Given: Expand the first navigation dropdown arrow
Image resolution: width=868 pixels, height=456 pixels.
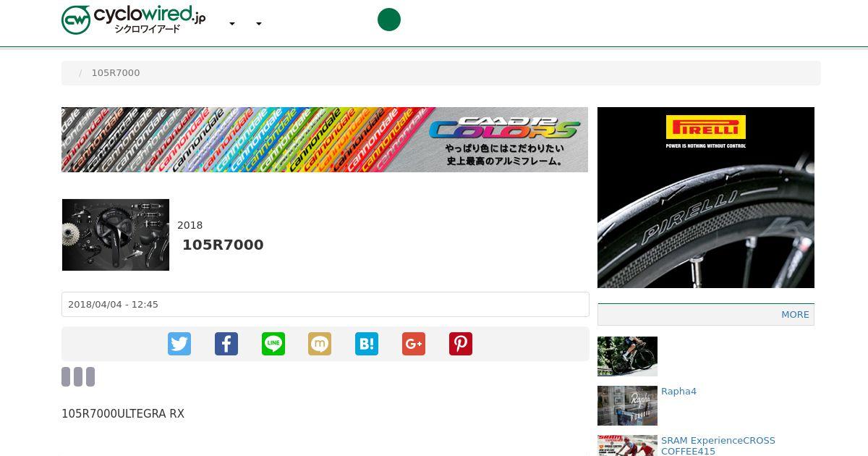Looking at the screenshot, I should [232, 24].
